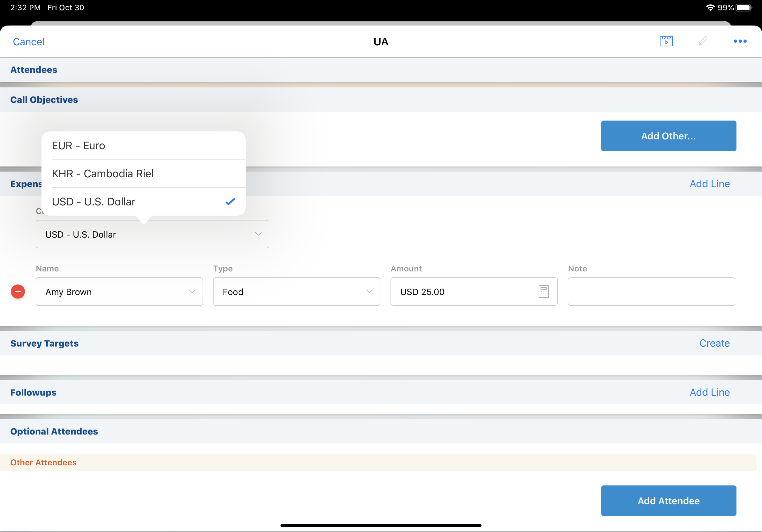Tap Add Line in Expenses section
Viewport: 762px width, 532px height.
click(710, 184)
